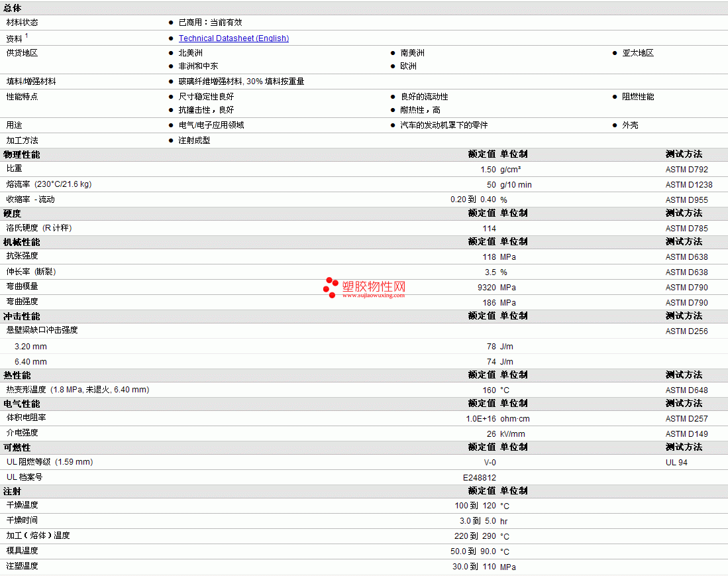
Task: Select the 尺寸稳定性良好 feature entry
Action: pos(206,97)
